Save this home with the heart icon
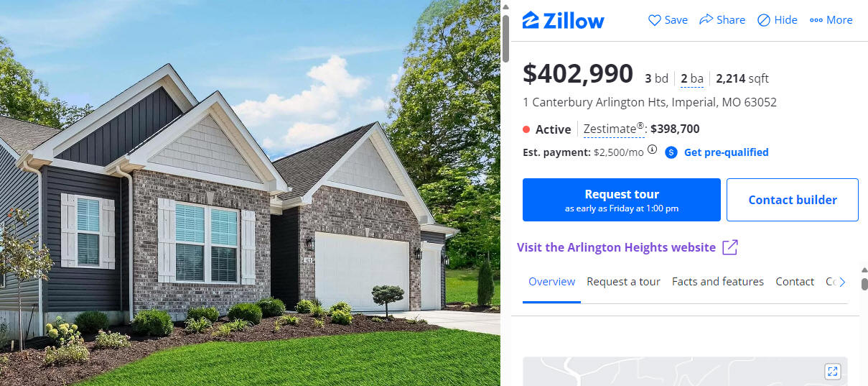Viewport: 868px width, 386px height. pos(655,20)
